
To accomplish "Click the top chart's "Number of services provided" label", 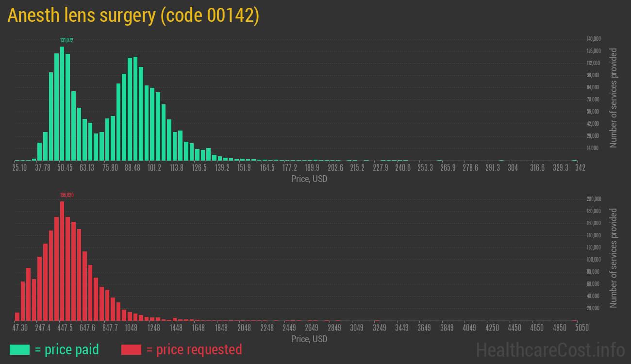I will coord(614,98).
